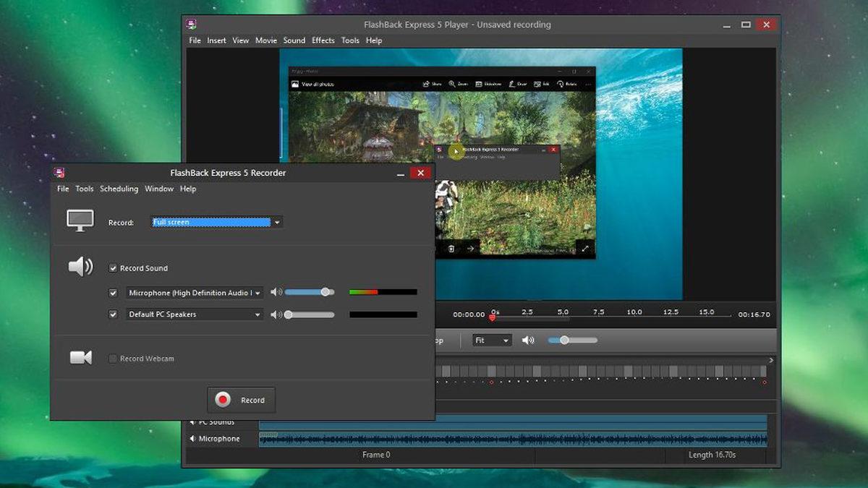The width and height of the screenshot is (868, 488).
Task: Collapse the PC Sounds track with its arrow
Action: coord(191,421)
